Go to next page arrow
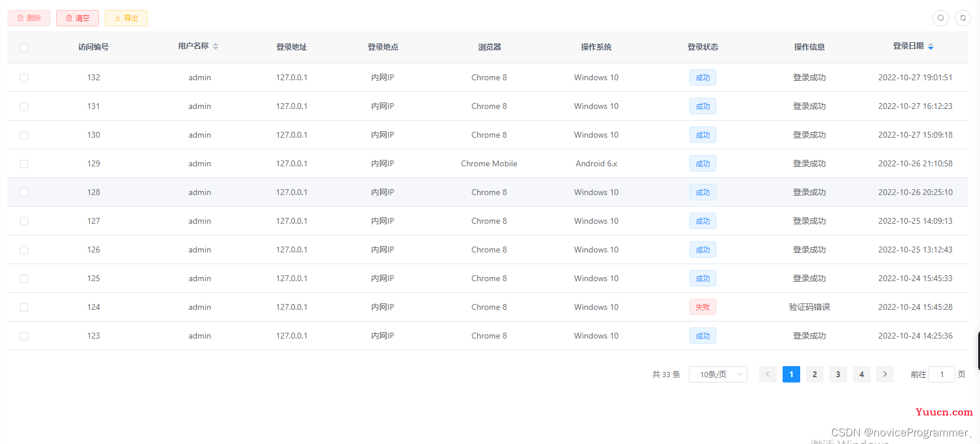Viewport: 980px width, 444px height. (x=885, y=374)
